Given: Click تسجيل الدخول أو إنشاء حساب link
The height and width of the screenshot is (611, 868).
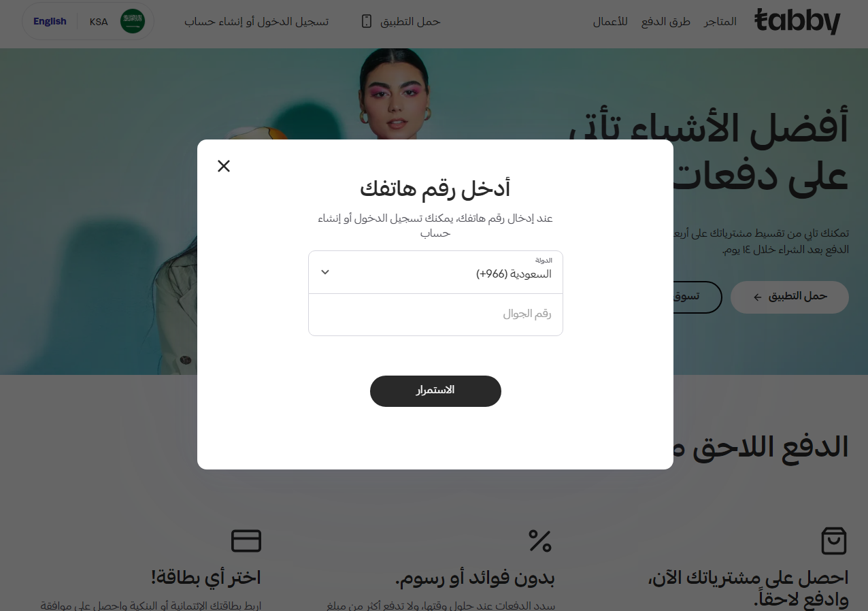Looking at the screenshot, I should point(256,21).
